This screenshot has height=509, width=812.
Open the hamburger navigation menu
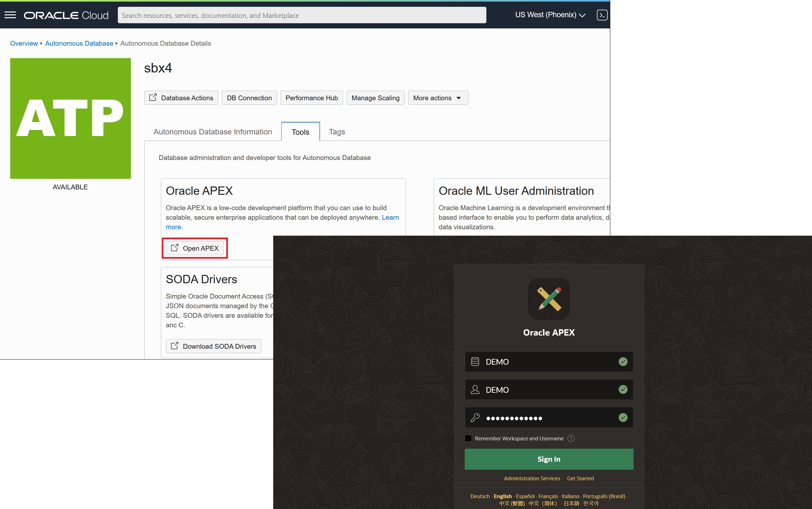pos(10,15)
